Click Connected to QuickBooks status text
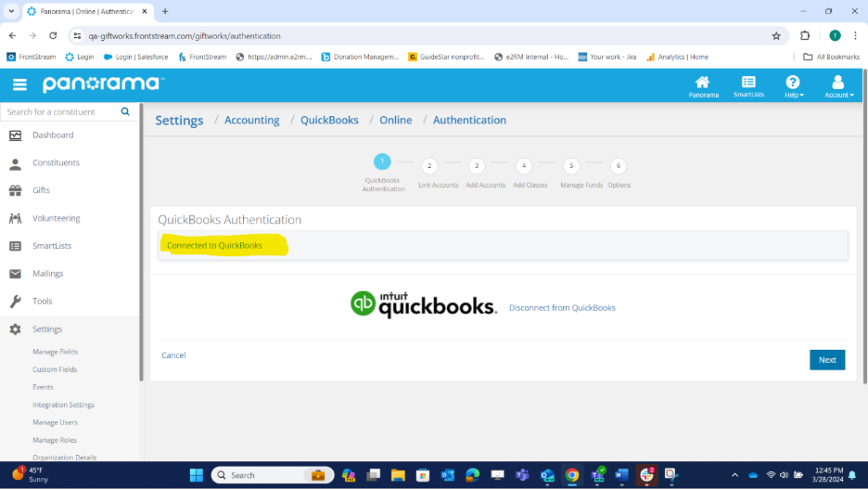Screen dimensions: 868x490 point(214,245)
